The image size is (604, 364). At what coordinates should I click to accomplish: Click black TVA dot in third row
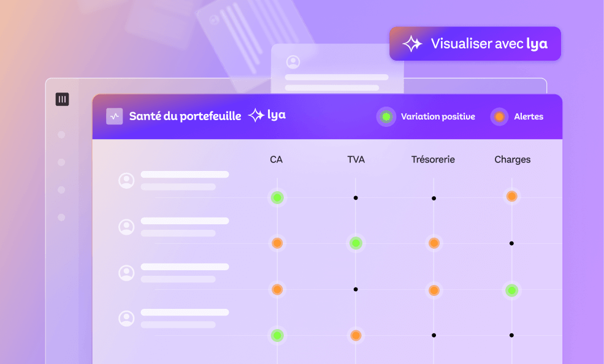[356, 289]
